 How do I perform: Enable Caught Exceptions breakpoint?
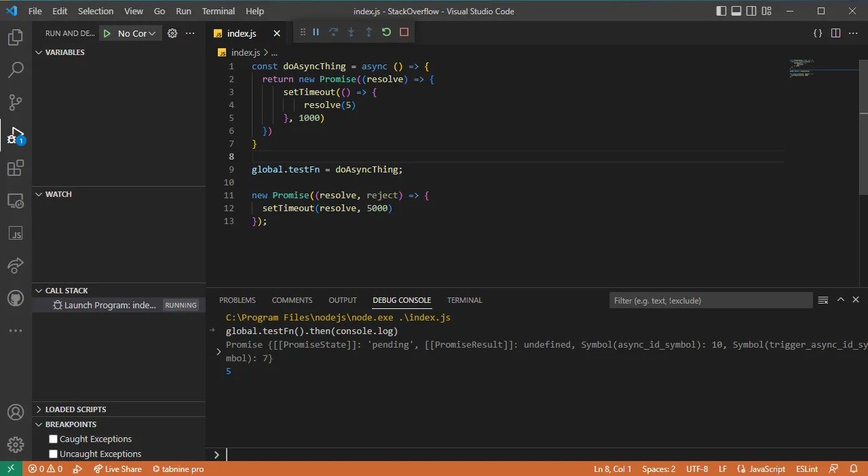pos(54,439)
